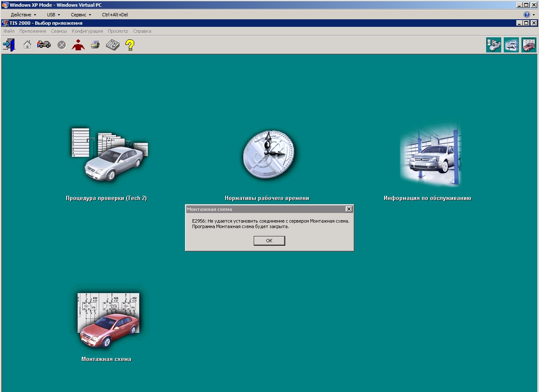The height and width of the screenshot is (392, 539).
Task: Open the Справка menu
Action: pos(142,31)
